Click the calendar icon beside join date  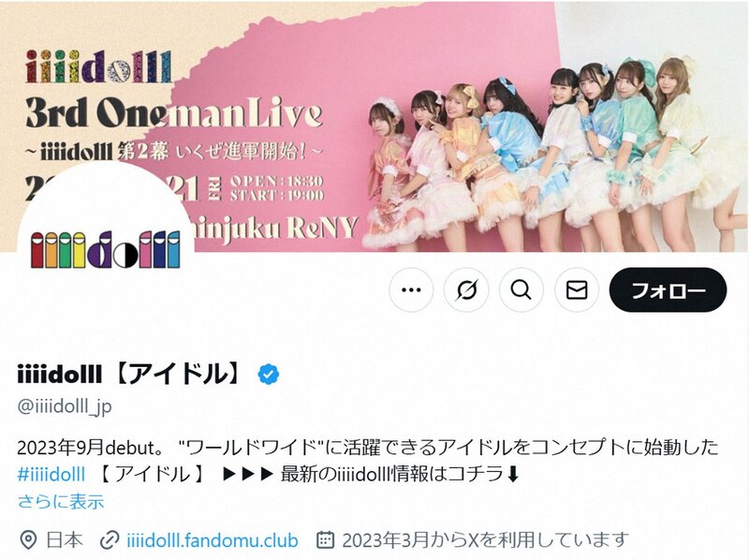coord(325,540)
